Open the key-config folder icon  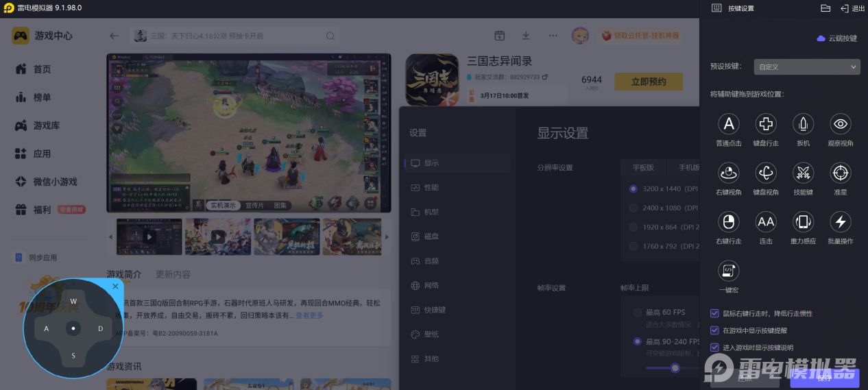[x=825, y=8]
